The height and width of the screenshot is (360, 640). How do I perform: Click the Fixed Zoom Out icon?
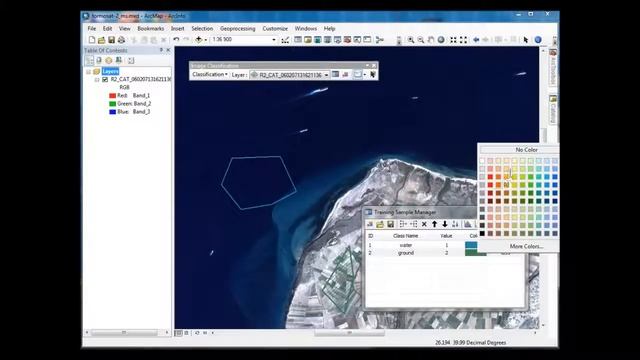463,40
